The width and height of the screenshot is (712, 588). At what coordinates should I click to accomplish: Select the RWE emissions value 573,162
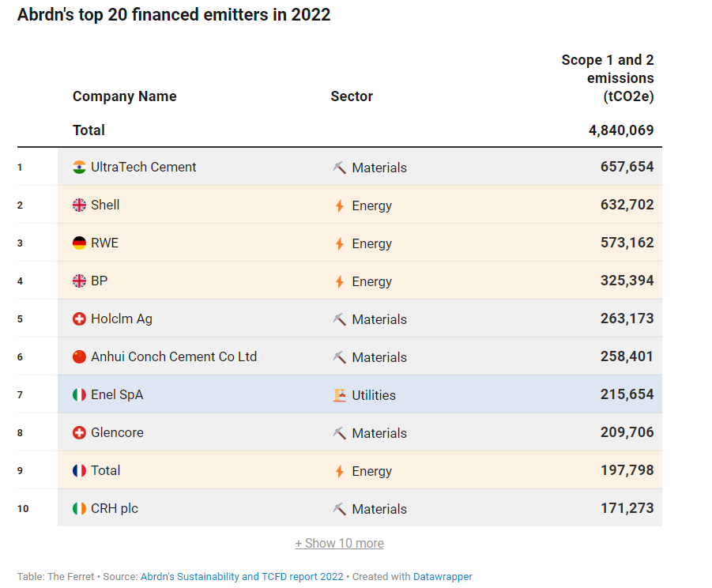(627, 243)
